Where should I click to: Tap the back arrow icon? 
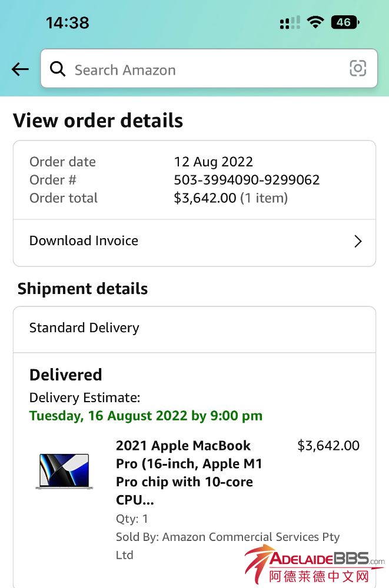[x=20, y=69]
